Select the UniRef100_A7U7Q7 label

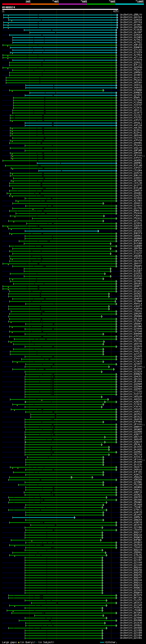click(x=131, y=118)
